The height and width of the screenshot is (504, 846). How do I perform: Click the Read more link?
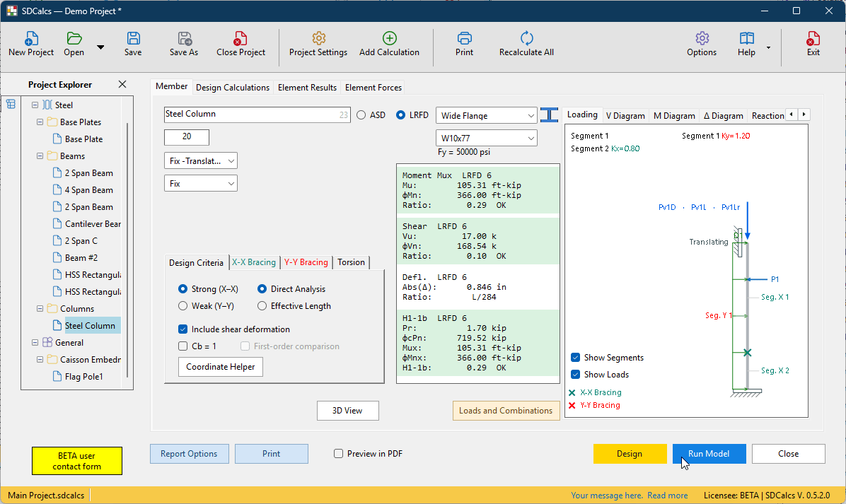point(668,496)
